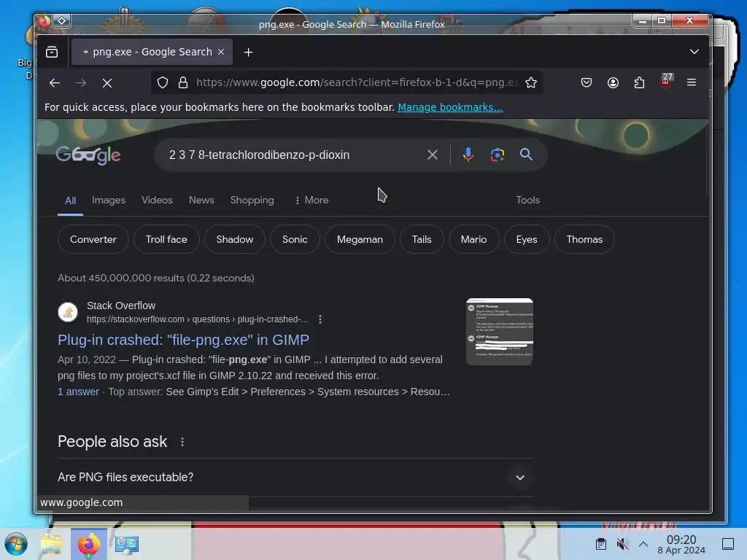This screenshot has height=560, width=747.
Task: Open Stack Overflow result options menu
Action: 320,319
